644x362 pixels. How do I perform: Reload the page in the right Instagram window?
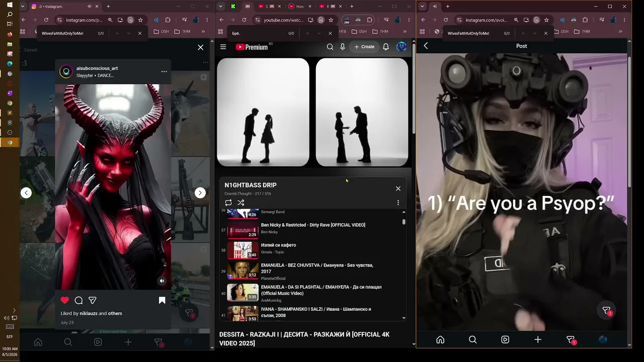point(446,20)
